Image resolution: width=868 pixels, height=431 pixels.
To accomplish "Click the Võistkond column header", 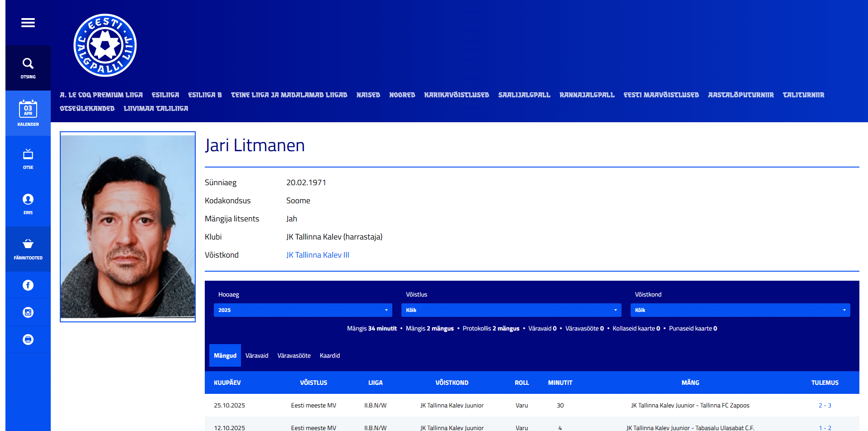I will [x=452, y=383].
